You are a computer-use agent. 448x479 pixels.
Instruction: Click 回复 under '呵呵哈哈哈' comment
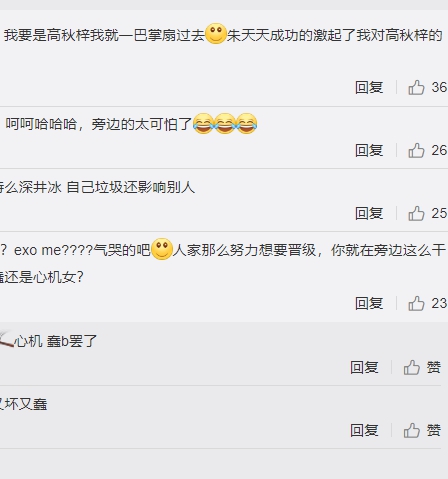pyautogui.click(x=369, y=150)
